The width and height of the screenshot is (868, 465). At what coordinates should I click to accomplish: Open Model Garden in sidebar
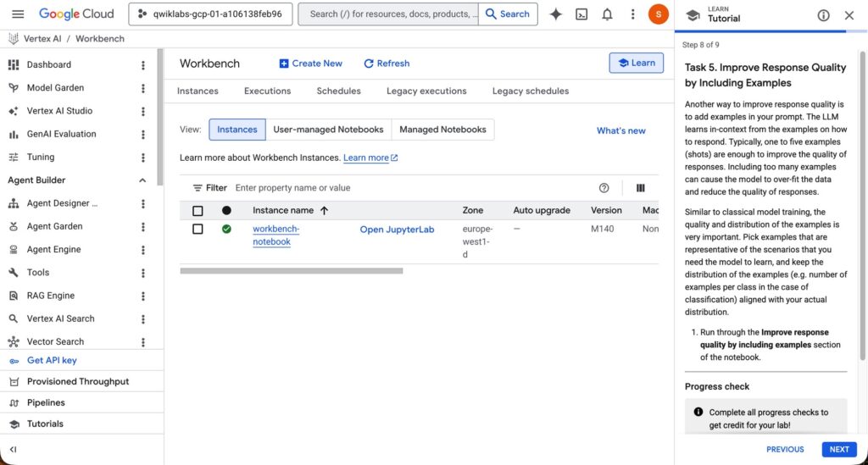tap(55, 88)
